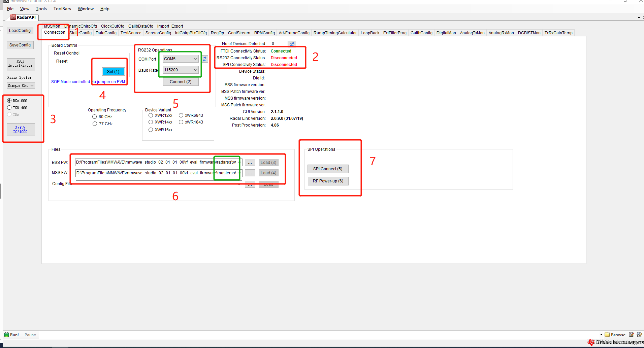Open the CalibDataCfg tab
Image resolution: width=644 pixels, height=348 pixels.
tap(141, 26)
